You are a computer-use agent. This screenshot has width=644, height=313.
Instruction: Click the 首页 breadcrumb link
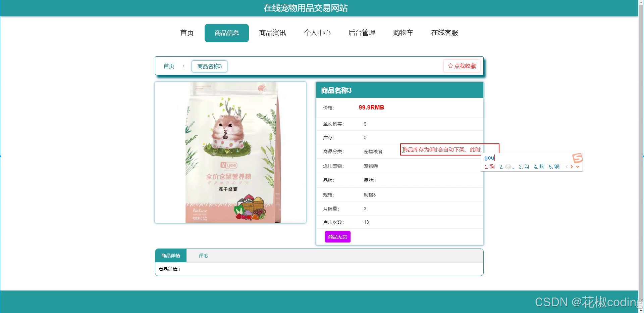coord(169,66)
